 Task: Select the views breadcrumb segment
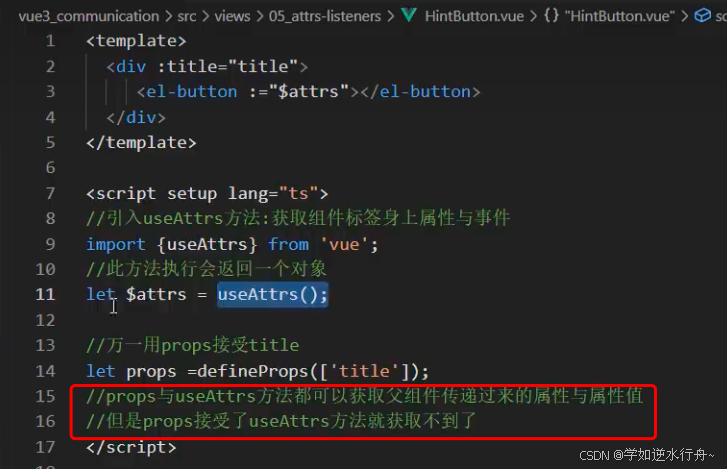tap(232, 16)
